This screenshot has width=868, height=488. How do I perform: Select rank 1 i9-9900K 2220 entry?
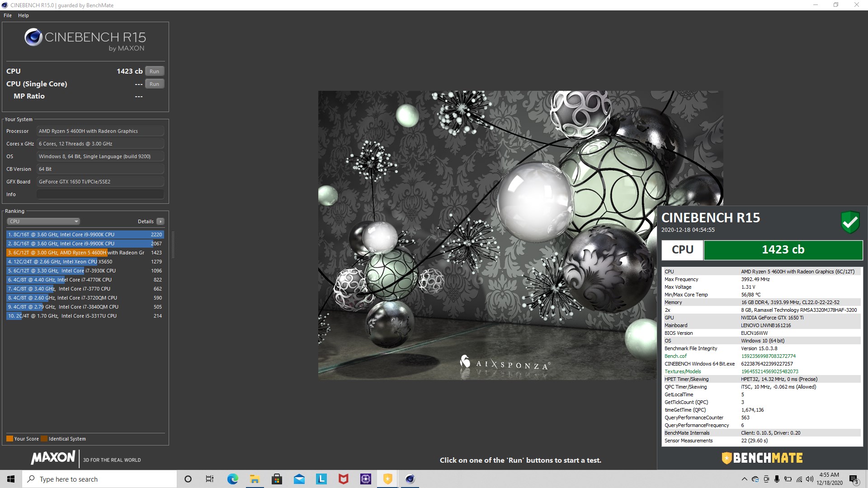coord(85,235)
